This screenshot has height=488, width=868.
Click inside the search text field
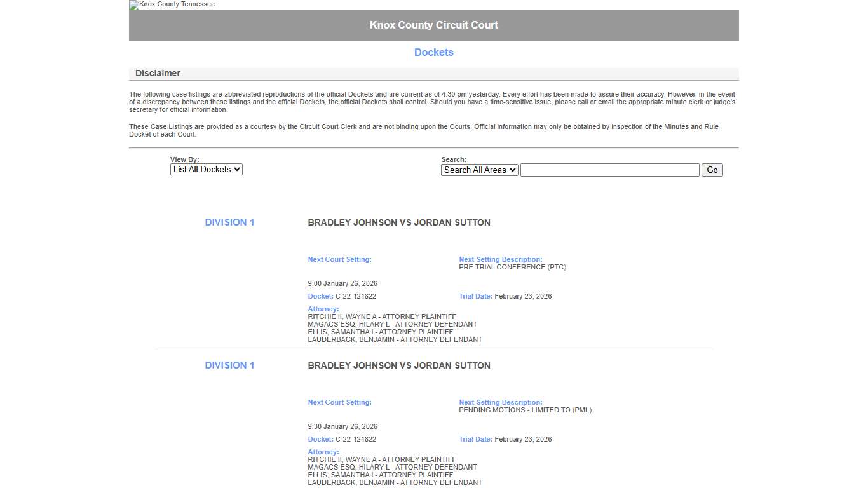pos(609,170)
